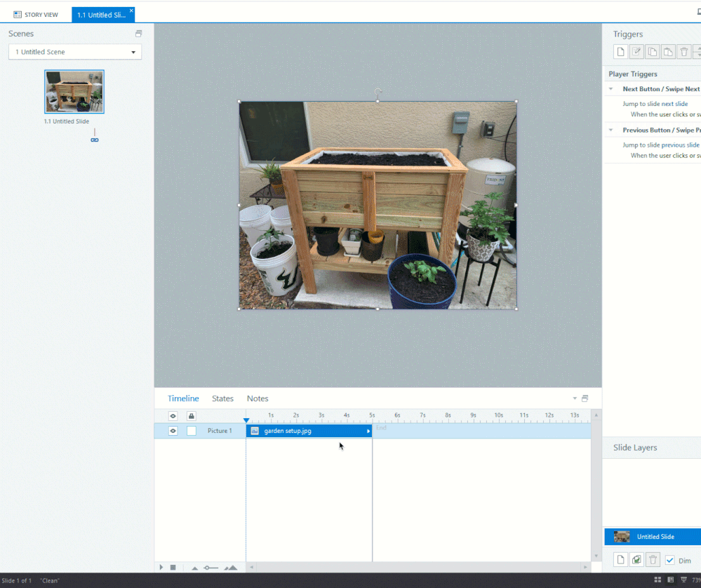
Task: Uncheck the Dim checkbox
Action: (x=669, y=560)
